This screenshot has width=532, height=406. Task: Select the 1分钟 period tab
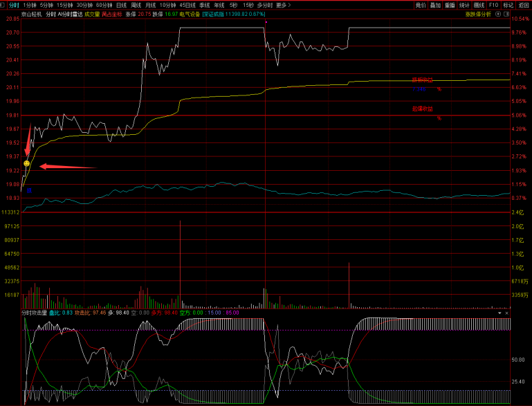tap(30, 5)
